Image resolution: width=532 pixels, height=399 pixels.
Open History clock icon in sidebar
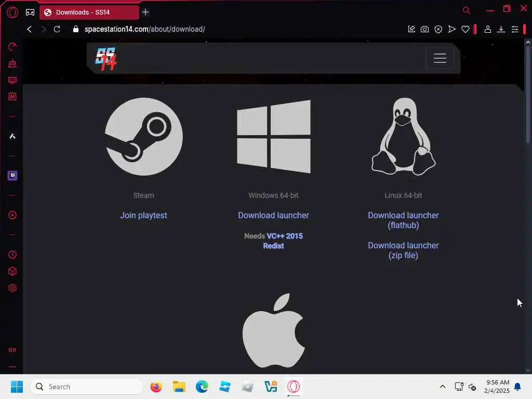(12, 255)
